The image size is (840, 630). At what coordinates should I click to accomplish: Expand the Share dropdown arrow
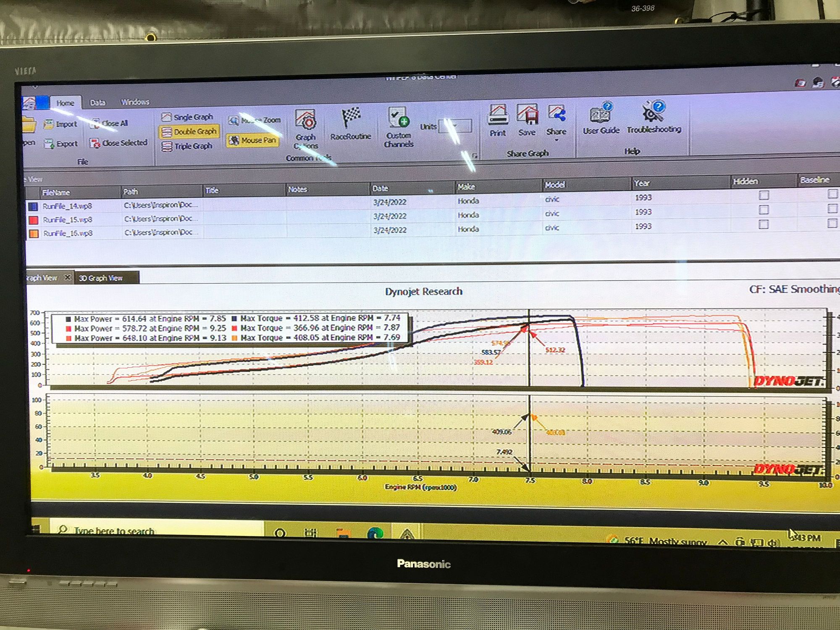coord(556,139)
